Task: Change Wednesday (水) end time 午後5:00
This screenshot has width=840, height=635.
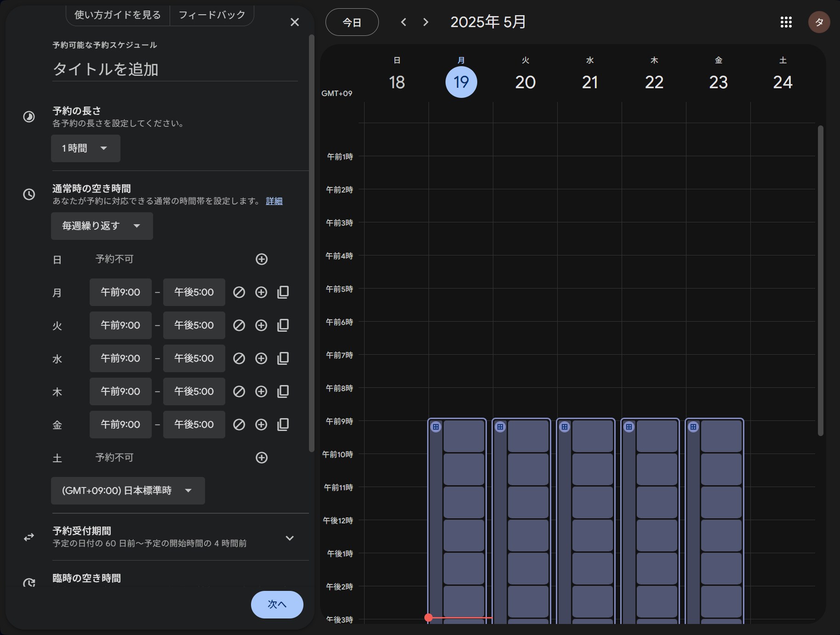Action: pos(194,358)
